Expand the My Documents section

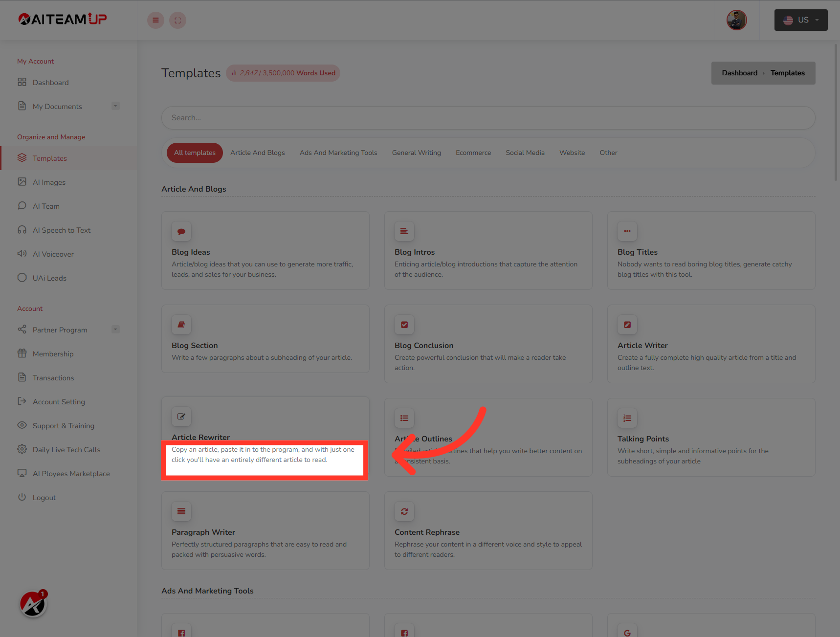[x=115, y=106]
